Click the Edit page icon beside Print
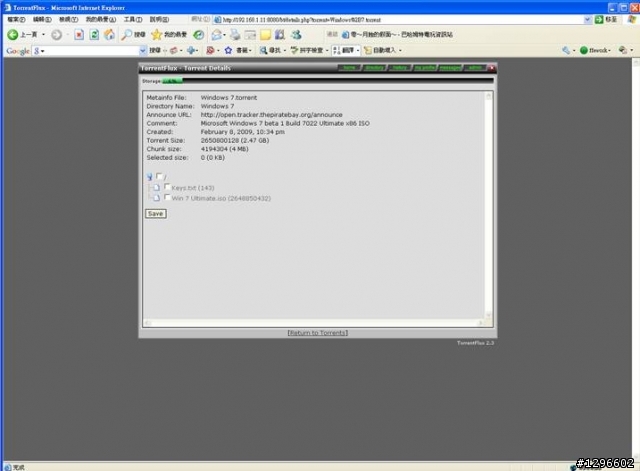 [x=250, y=35]
